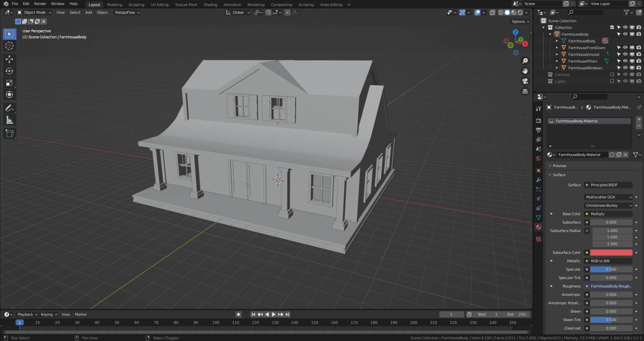Image resolution: width=644 pixels, height=341 pixels.
Task: Pin the properties editor context
Action: 638,107
